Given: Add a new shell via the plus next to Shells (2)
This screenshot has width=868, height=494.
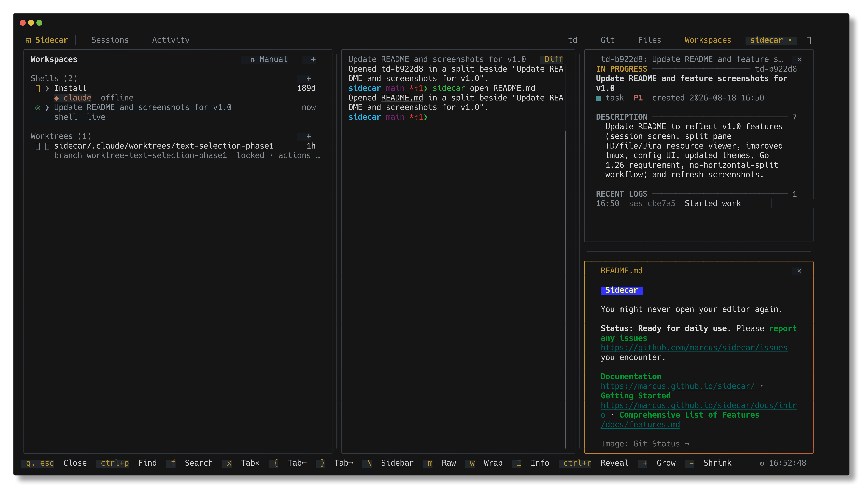Looking at the screenshot, I should [308, 79].
